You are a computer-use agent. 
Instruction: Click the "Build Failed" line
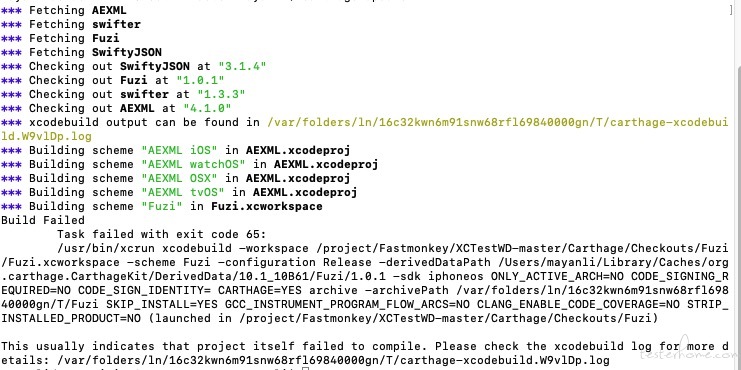43,220
